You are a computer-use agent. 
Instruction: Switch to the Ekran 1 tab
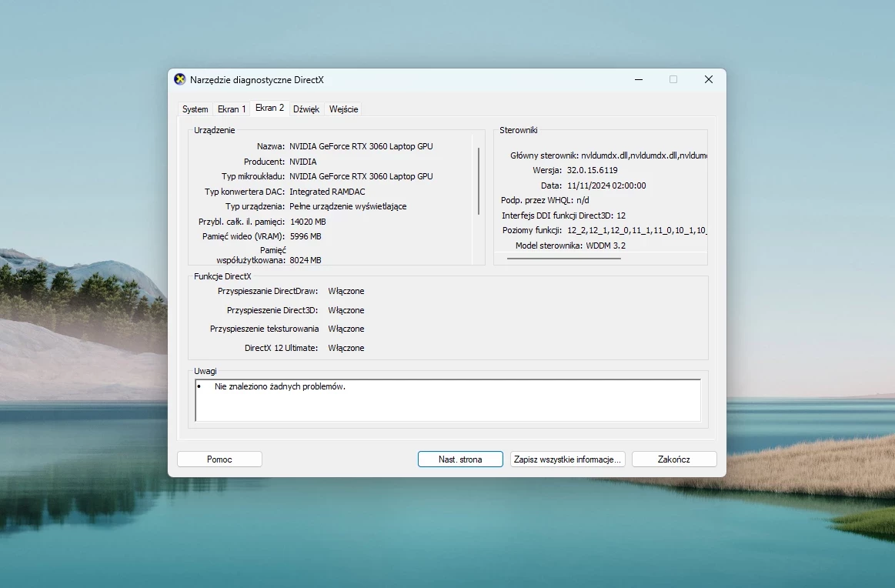(232, 109)
